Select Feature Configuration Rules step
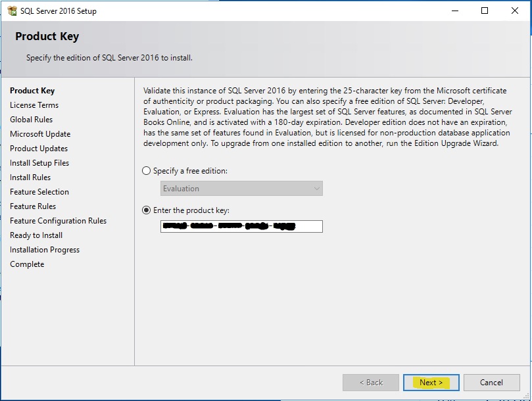 point(58,221)
